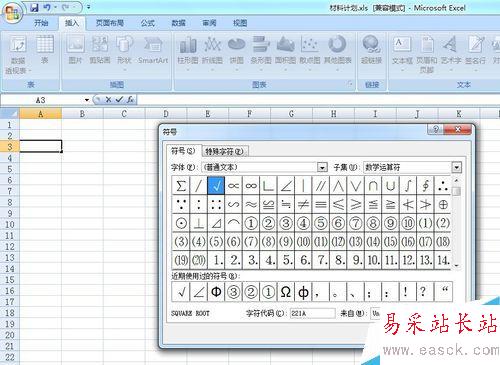Image resolution: width=500 pixels, height=365 pixels.
Task: Insert a SmartArt graphic
Action: pyautogui.click(x=153, y=50)
